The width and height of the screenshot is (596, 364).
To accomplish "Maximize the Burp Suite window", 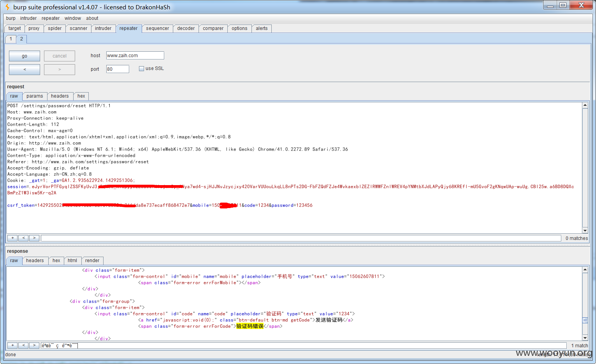I will click(x=563, y=5).
